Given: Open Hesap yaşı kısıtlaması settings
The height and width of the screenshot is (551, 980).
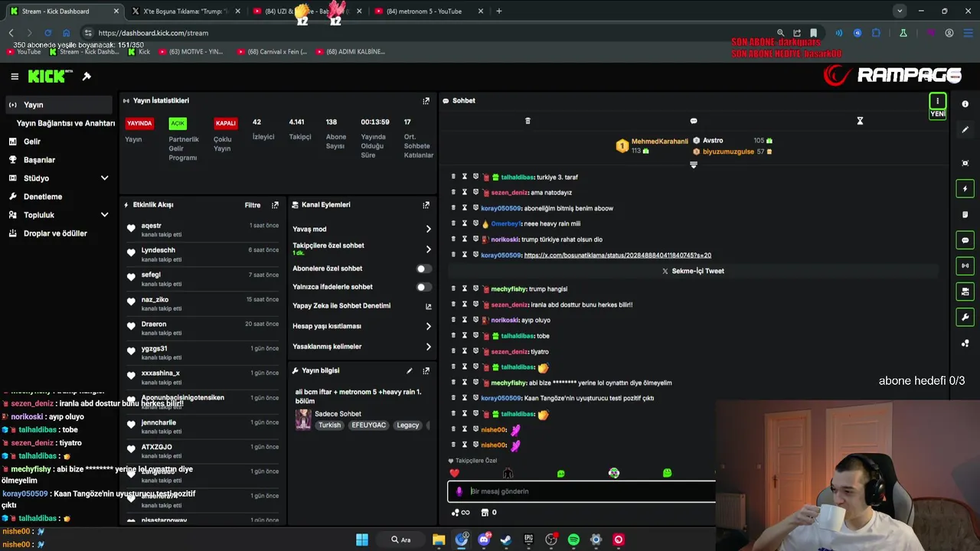Looking at the screenshot, I should point(361,326).
